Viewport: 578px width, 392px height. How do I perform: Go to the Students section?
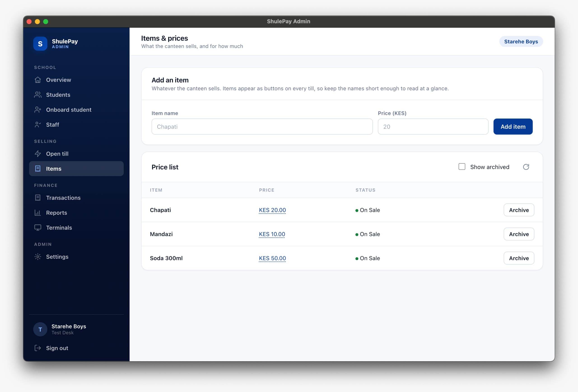(76, 95)
